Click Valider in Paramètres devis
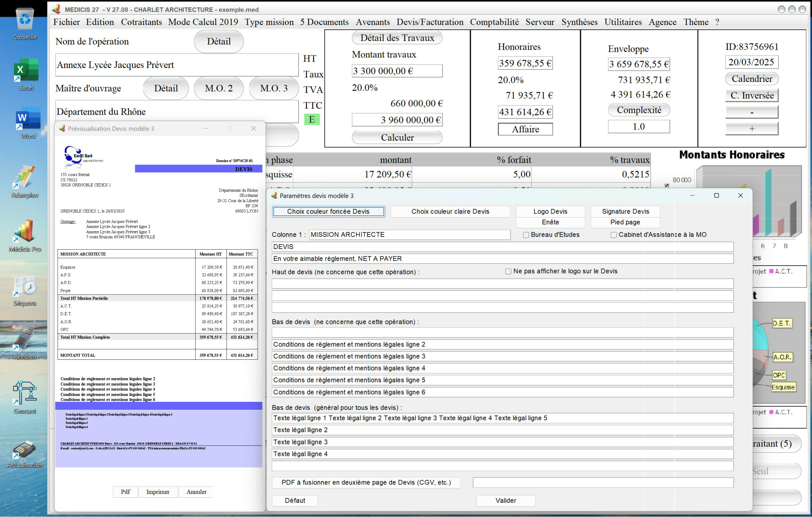The width and height of the screenshot is (812, 517). pyautogui.click(x=506, y=501)
